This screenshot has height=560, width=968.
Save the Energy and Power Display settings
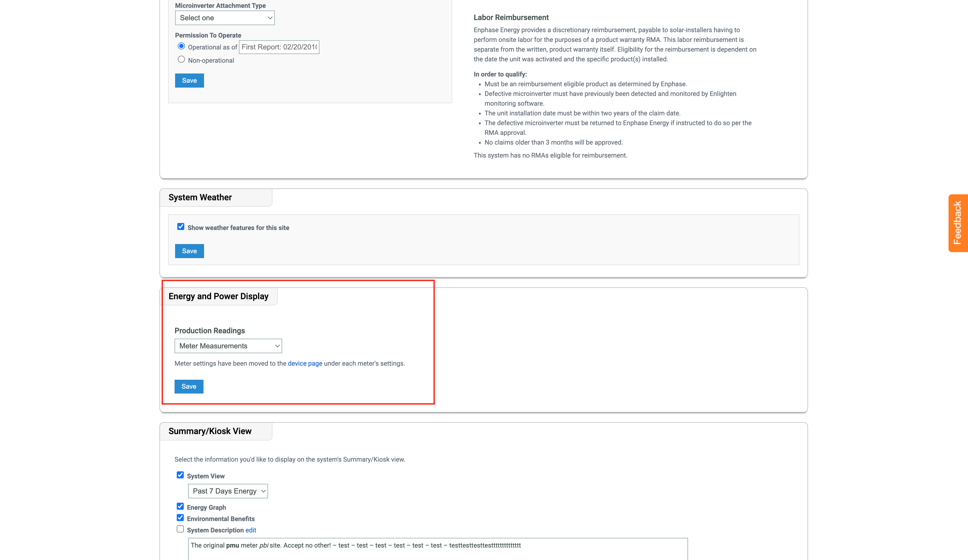coord(189,386)
